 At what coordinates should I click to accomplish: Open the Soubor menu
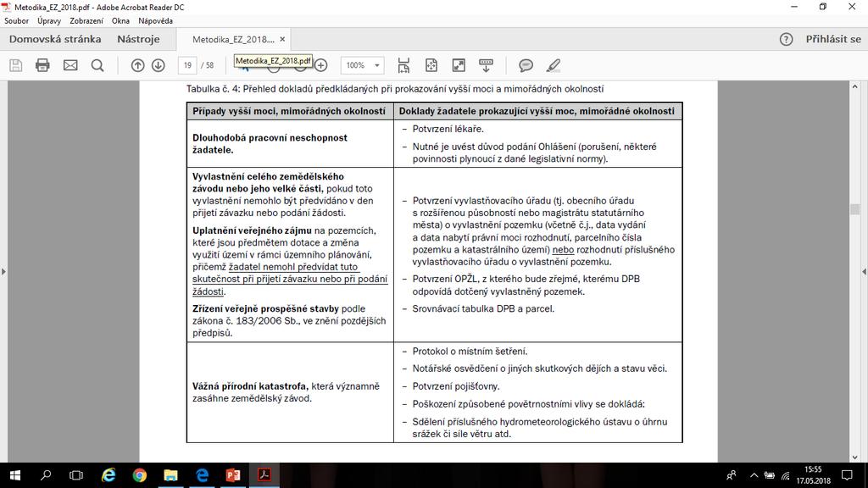point(17,21)
